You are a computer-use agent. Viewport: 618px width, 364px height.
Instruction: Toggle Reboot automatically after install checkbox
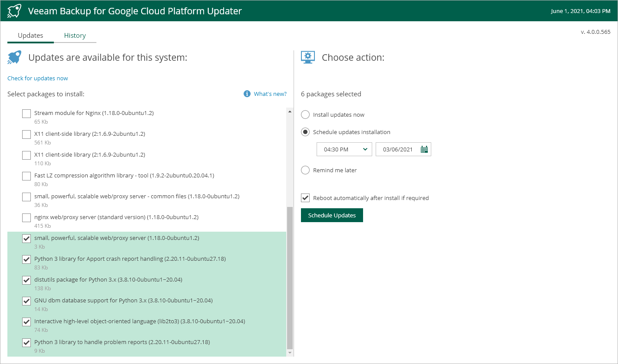coord(305,198)
